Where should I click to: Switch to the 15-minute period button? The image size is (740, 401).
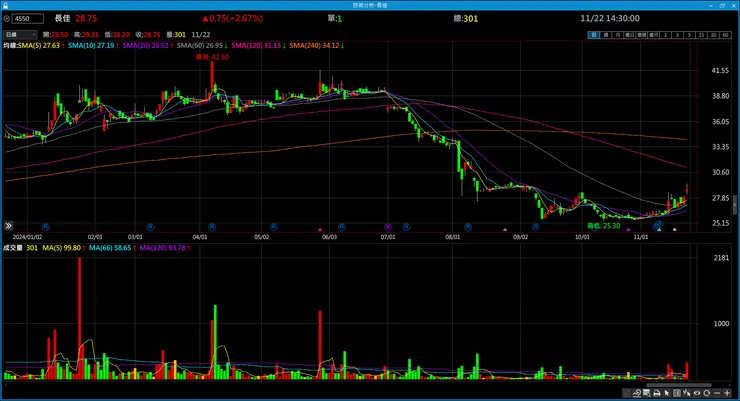(701, 35)
